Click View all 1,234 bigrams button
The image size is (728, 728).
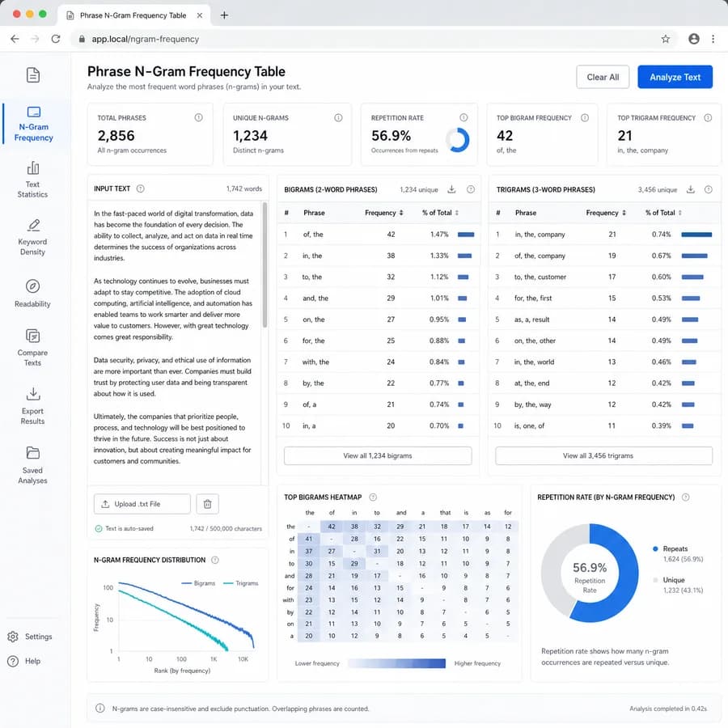click(378, 455)
